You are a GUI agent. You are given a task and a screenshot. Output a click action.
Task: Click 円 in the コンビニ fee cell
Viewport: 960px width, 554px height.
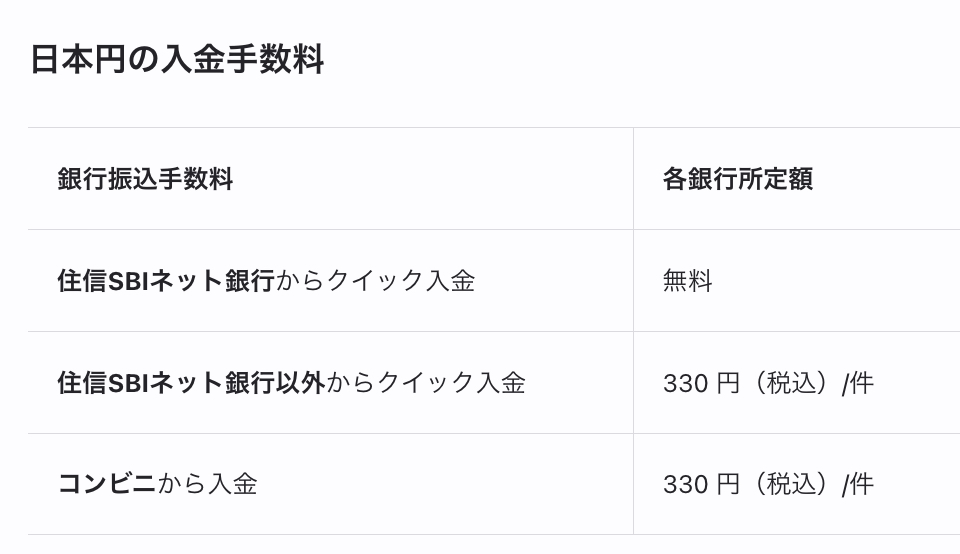(x=728, y=484)
